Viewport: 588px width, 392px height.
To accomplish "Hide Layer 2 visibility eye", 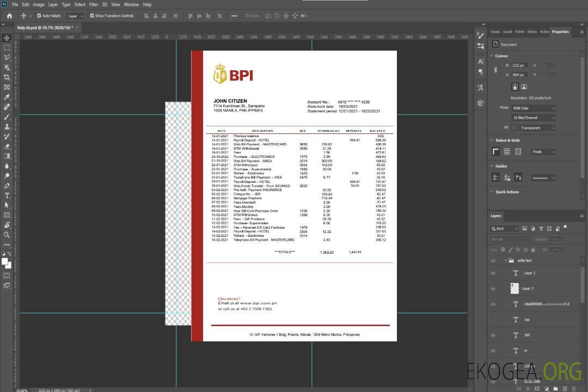I will click(493, 273).
